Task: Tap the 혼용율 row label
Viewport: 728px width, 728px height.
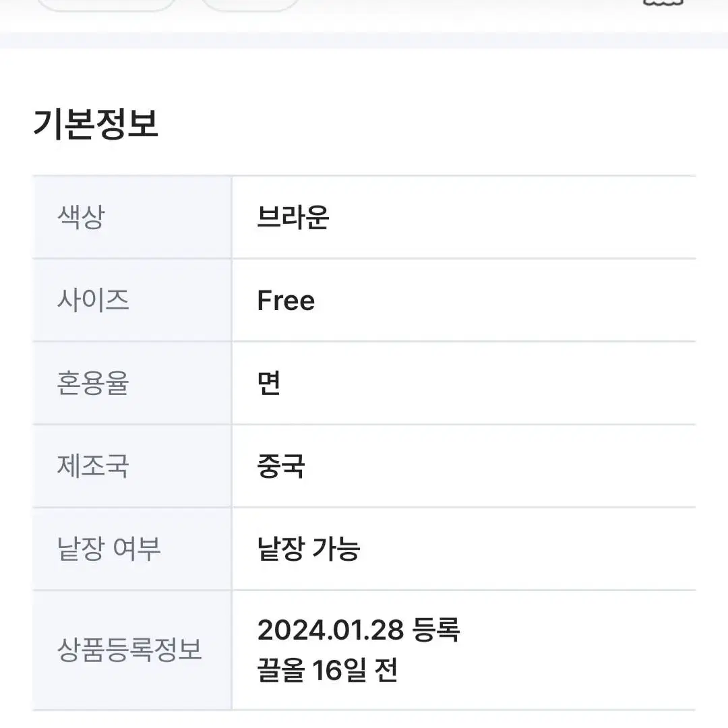Action: click(93, 383)
